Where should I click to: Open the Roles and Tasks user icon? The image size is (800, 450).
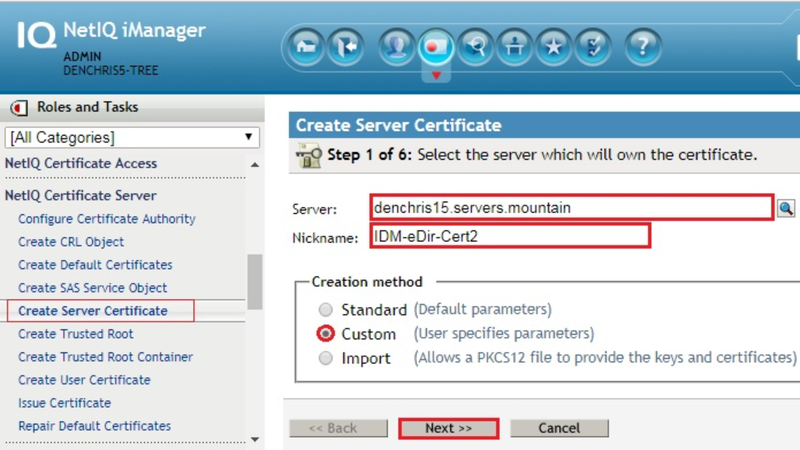396,47
